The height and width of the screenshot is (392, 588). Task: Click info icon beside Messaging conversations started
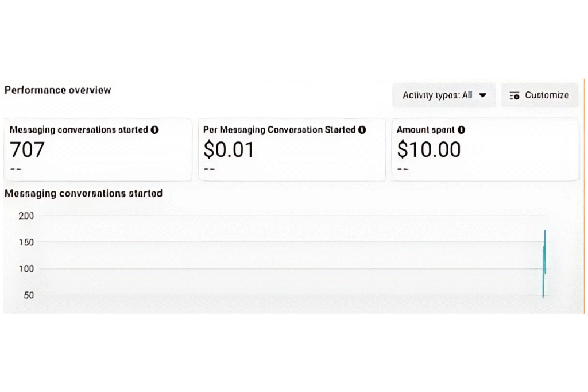[154, 130]
